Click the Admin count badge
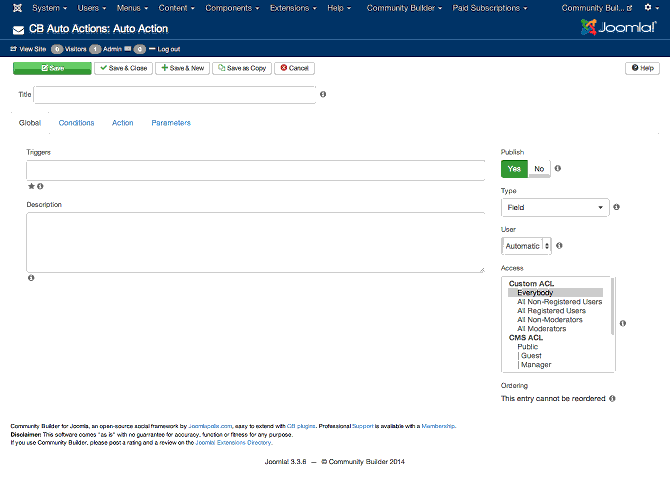The width and height of the screenshot is (670, 498). 95,49
